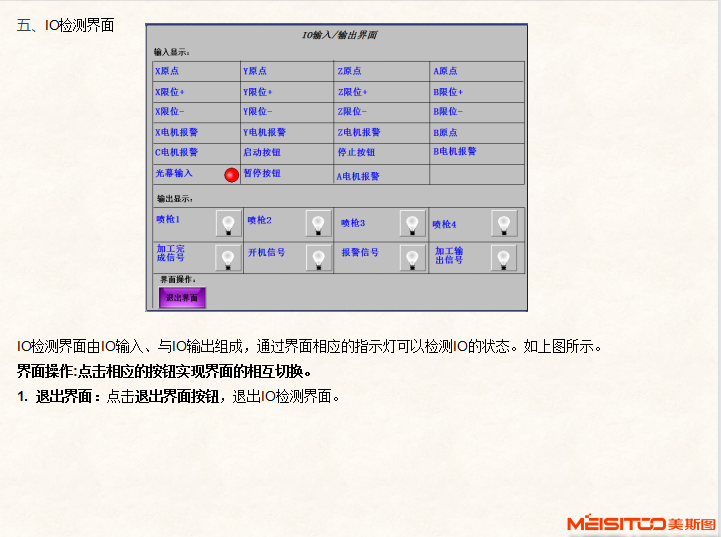Click the 报警信号 output bulb icon
Image resolution: width=721 pixels, height=537 pixels.
[411, 258]
